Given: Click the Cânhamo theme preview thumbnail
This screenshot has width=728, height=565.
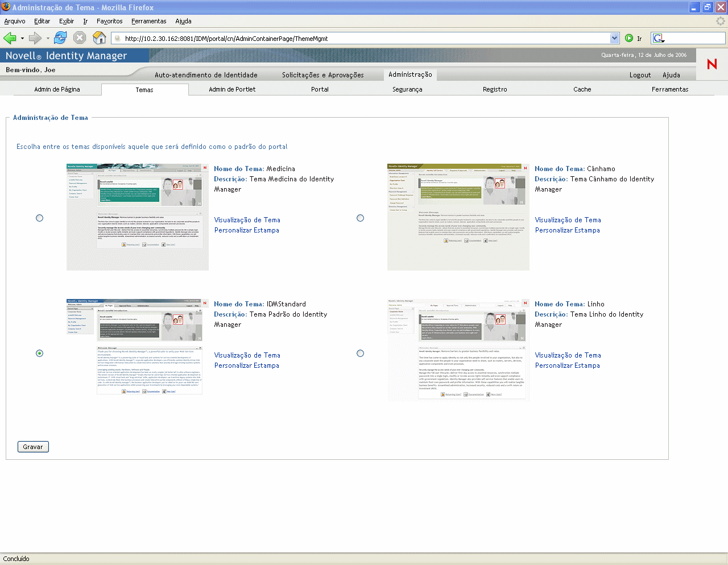Looking at the screenshot, I should point(458,217).
